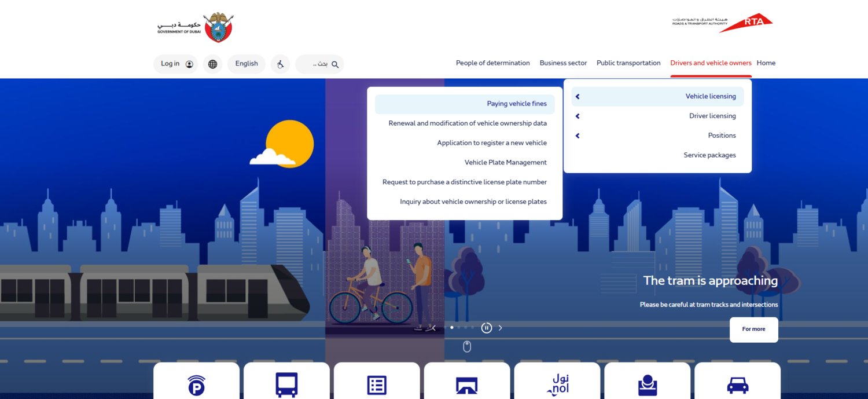Go to next carousel slide arrow
The image size is (868, 399).
tap(501, 328)
